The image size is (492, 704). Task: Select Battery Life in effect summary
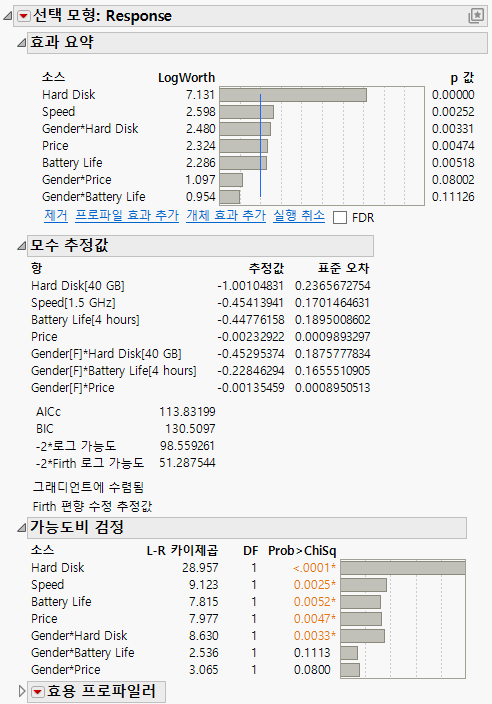[72, 163]
